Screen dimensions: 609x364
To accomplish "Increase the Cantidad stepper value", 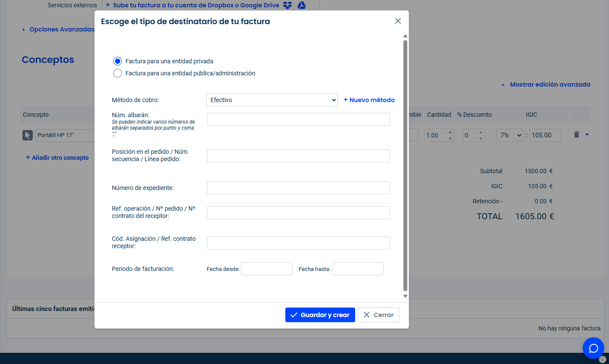I will tap(450, 133).
